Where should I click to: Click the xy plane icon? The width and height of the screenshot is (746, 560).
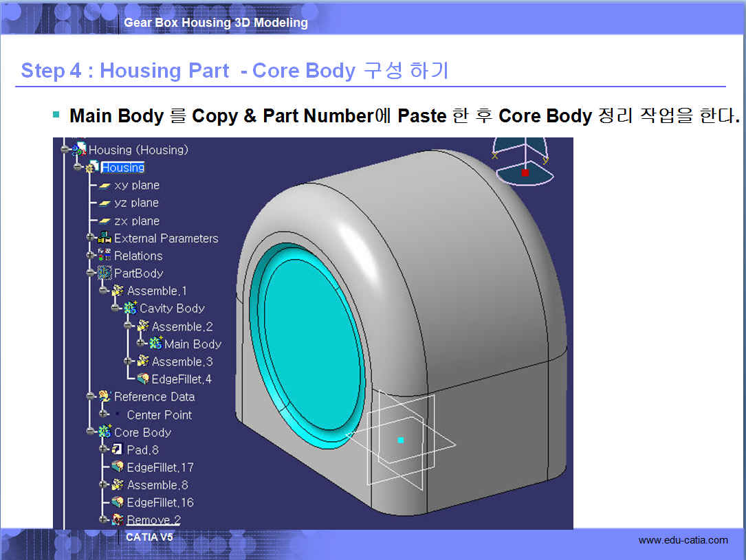pos(105,186)
